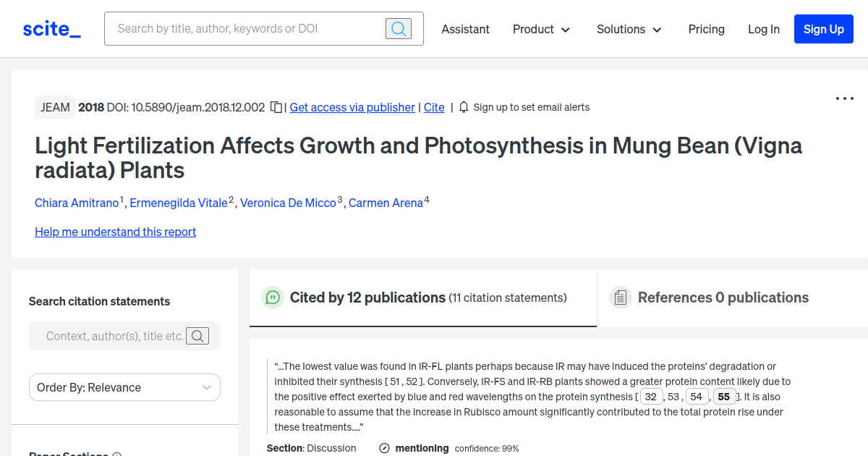This screenshot has height=456, width=868.
Task: Click the scite_ logo
Action: point(51,28)
